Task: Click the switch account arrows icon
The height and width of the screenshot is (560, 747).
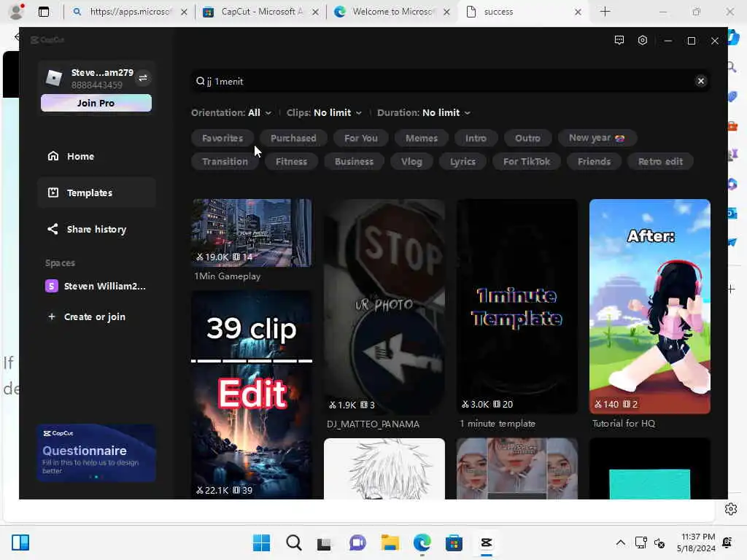Action: click(143, 78)
